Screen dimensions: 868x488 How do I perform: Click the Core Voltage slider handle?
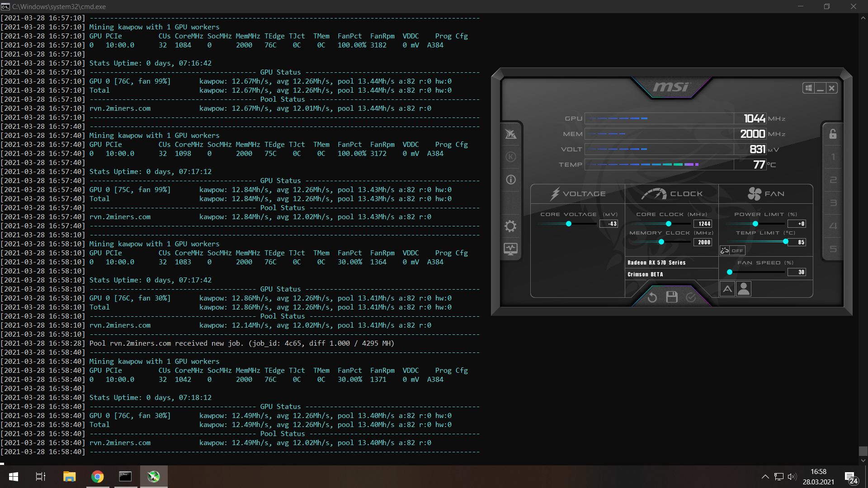tap(569, 224)
